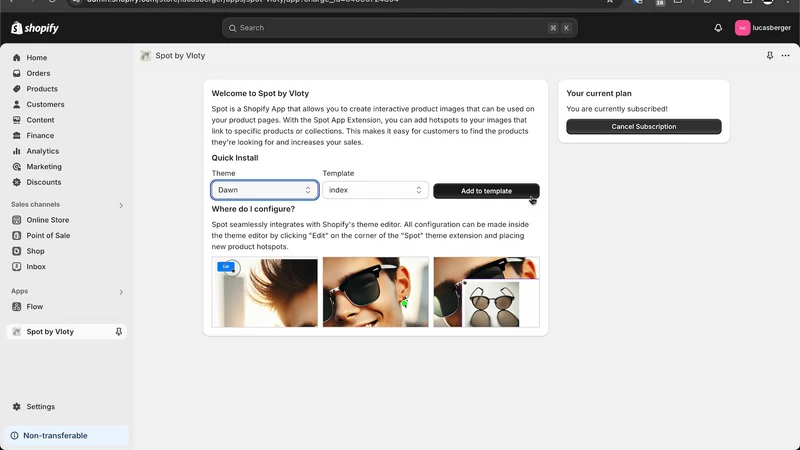This screenshot has width=800, height=450.
Task: Open the Template dropdown showing index
Action: [376, 190]
